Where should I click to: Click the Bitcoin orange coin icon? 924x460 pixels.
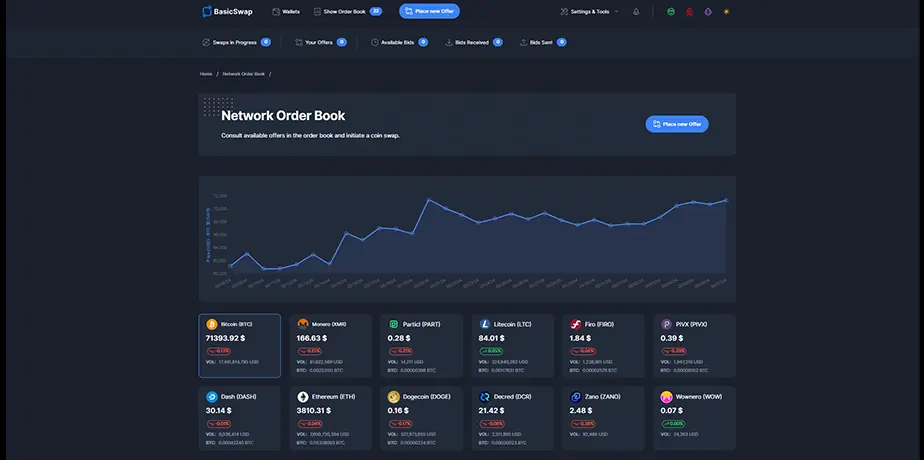tap(212, 324)
